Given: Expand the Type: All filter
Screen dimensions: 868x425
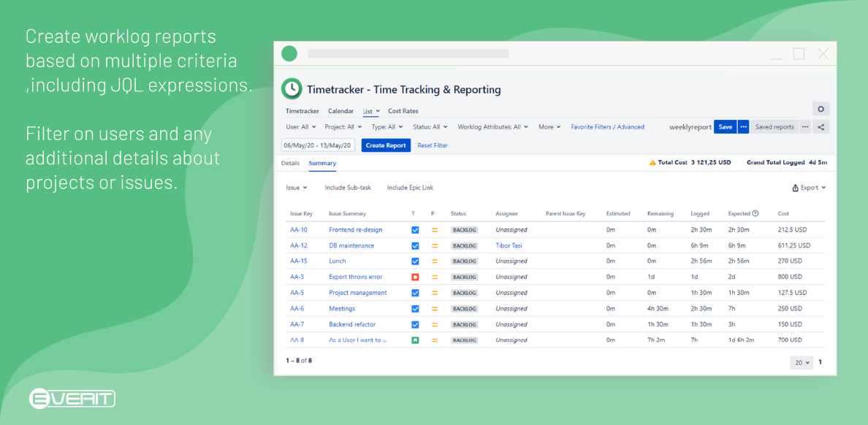Looking at the screenshot, I should tap(388, 127).
